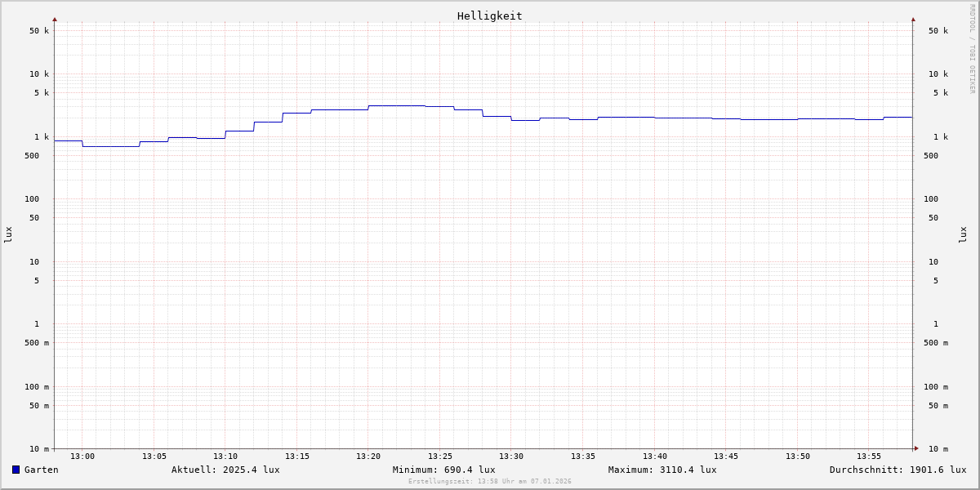Viewport: 980px width, 490px height.
Task: Click the Garten legend label
Action: point(41,470)
